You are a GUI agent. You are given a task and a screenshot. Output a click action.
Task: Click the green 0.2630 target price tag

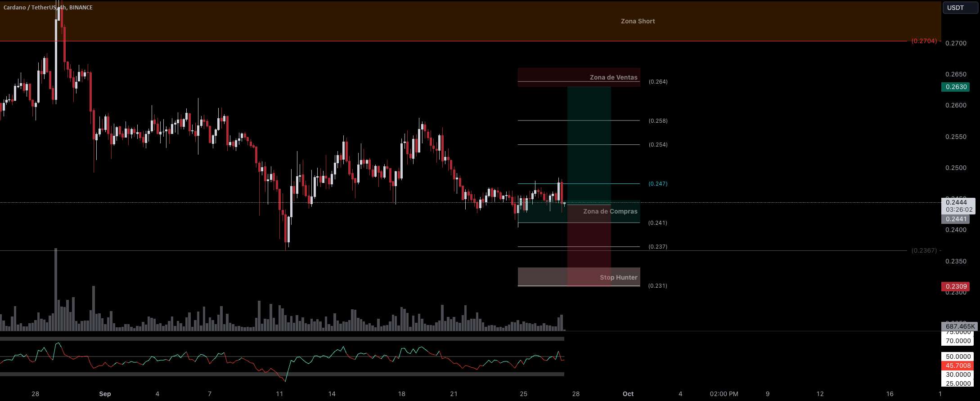click(956, 87)
